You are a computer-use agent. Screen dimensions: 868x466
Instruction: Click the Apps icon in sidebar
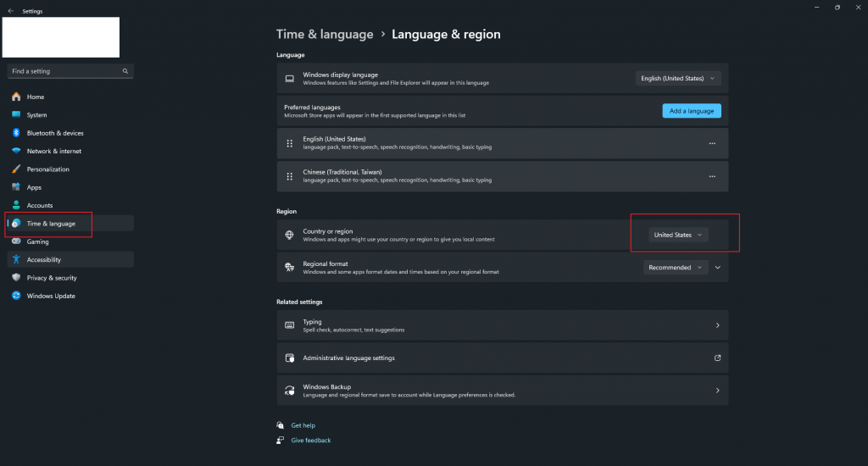(x=16, y=187)
